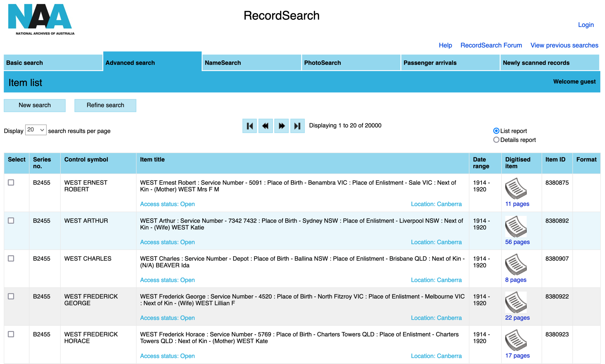
Task: Choose the Details report radio option
Action: (x=496, y=140)
